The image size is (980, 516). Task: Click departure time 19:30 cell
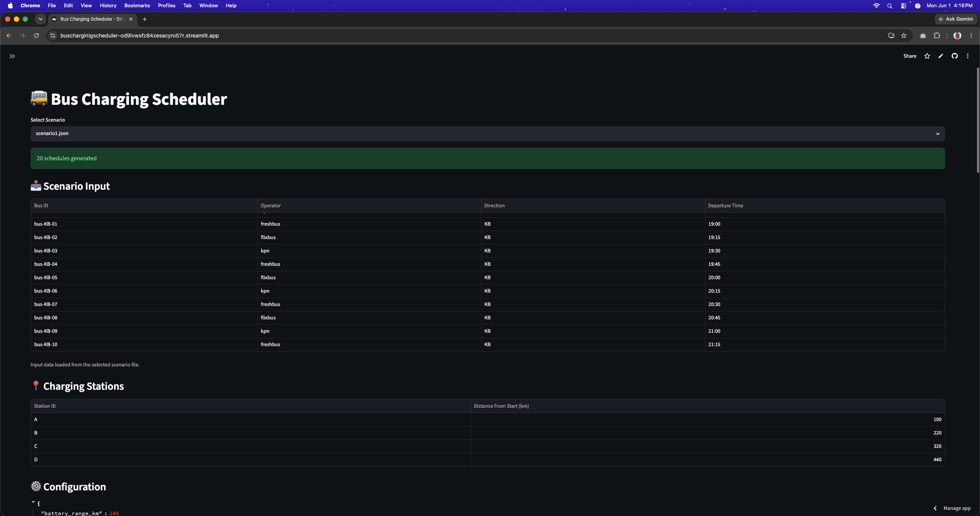[x=825, y=251]
